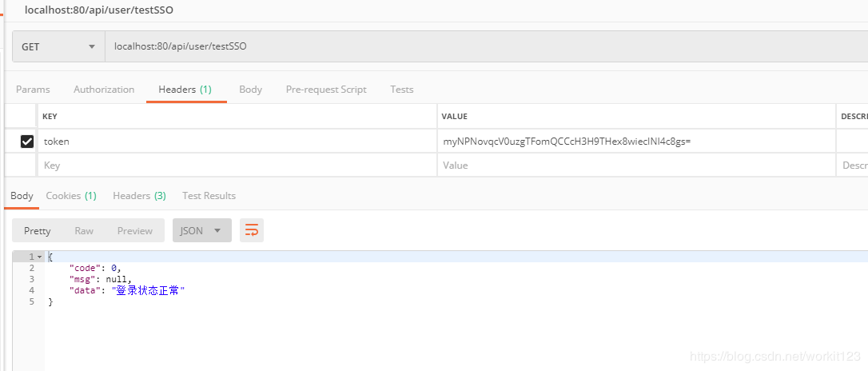Click the empty Key placeholder field
This screenshot has height=371, width=868.
pos(236,166)
